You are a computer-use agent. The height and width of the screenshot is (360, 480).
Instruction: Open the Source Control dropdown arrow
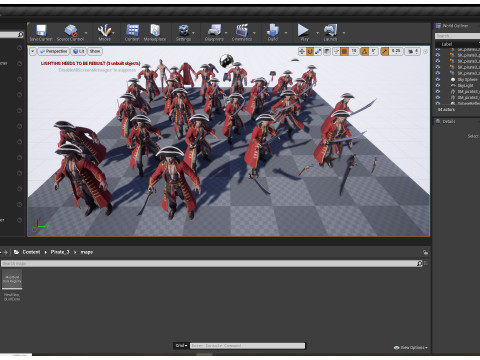coord(86,33)
